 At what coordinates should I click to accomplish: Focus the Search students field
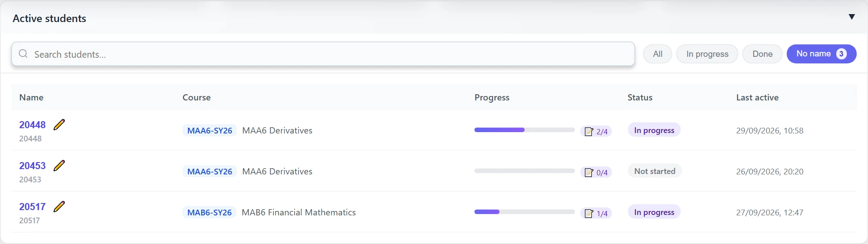(x=323, y=54)
